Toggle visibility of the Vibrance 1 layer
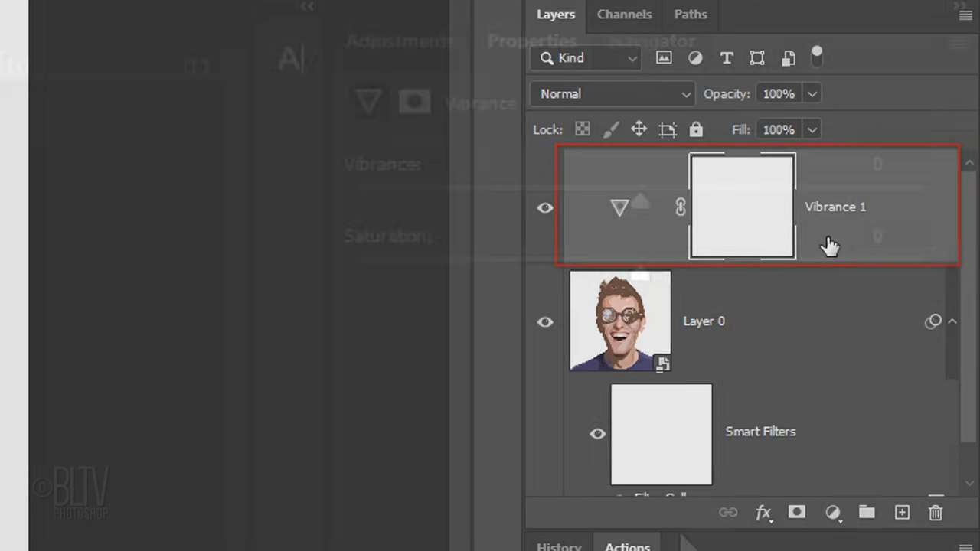 (545, 207)
